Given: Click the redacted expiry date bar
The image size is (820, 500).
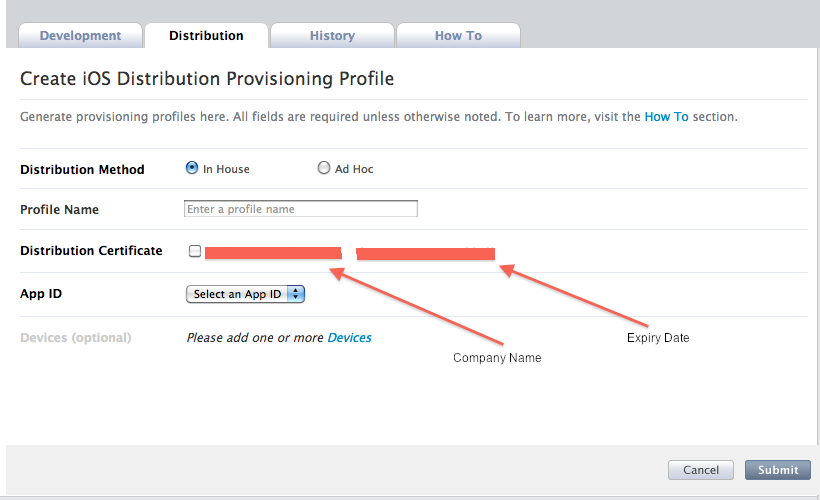Looking at the screenshot, I should [426, 254].
